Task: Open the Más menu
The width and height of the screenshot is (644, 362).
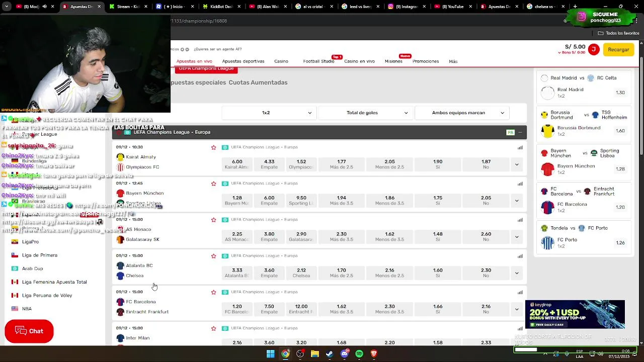Action: point(453,61)
